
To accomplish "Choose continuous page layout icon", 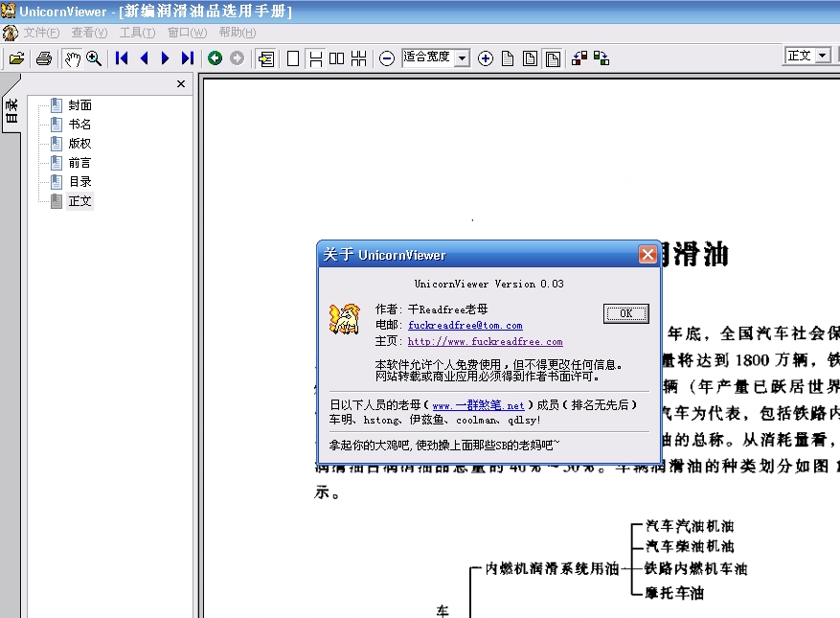I will click(315, 58).
